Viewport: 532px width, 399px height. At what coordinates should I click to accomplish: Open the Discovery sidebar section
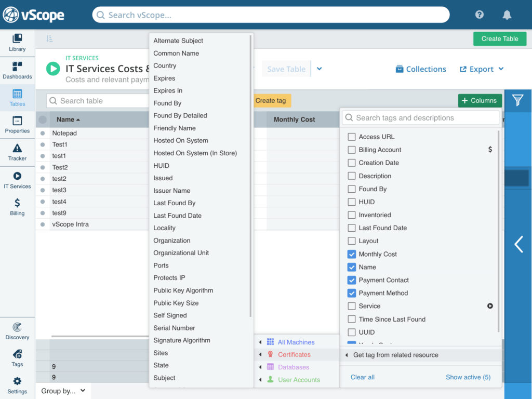[17, 331]
